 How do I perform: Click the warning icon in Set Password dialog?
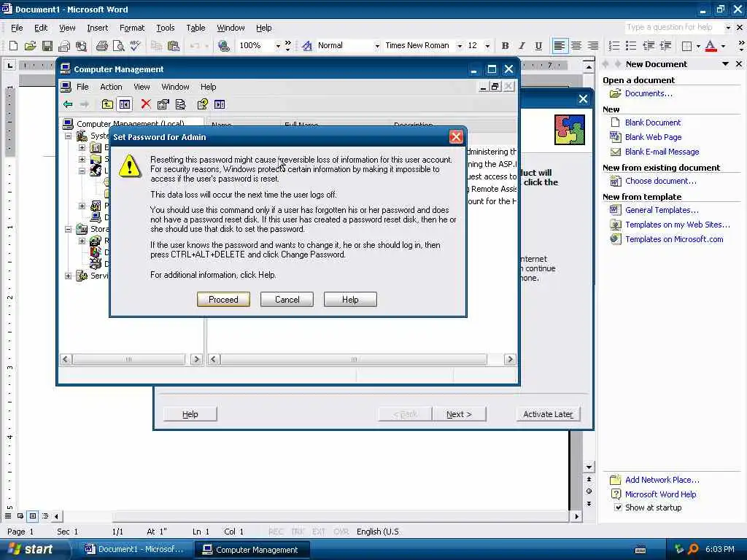130,166
